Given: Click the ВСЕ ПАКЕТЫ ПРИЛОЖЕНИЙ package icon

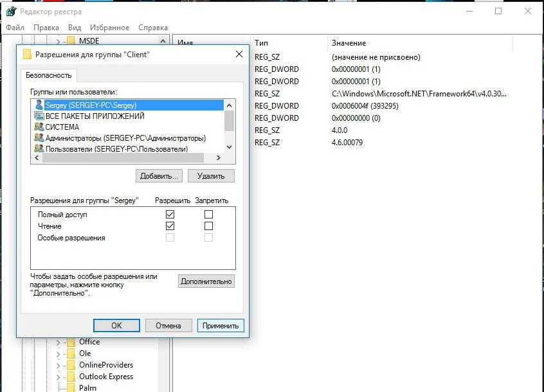Looking at the screenshot, I should point(39,116).
